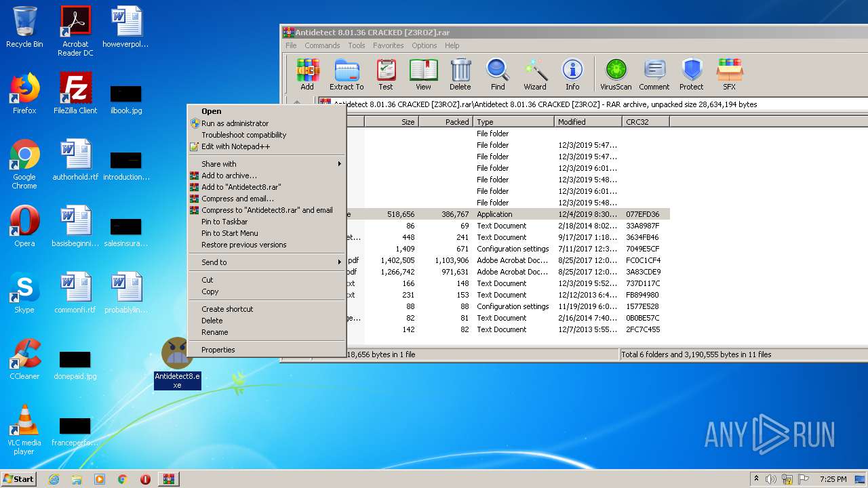Choose Open in the context menu

(x=267, y=111)
